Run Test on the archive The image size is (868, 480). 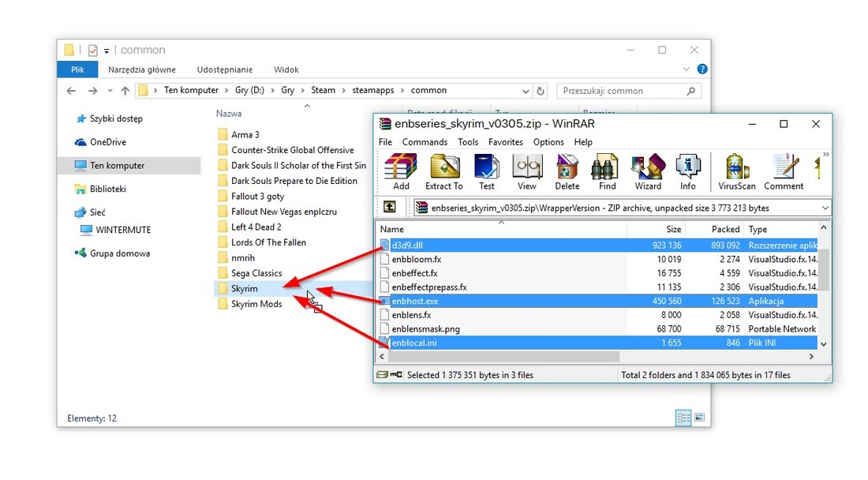[487, 171]
